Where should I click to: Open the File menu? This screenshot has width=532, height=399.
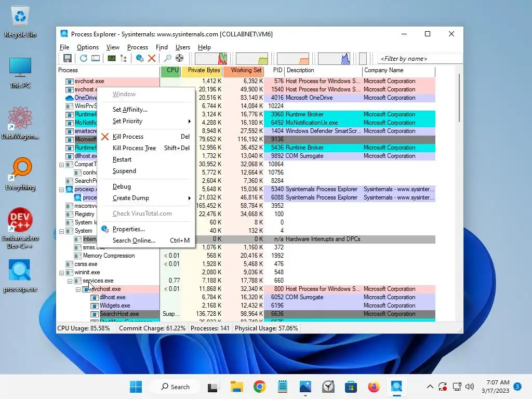(x=64, y=47)
